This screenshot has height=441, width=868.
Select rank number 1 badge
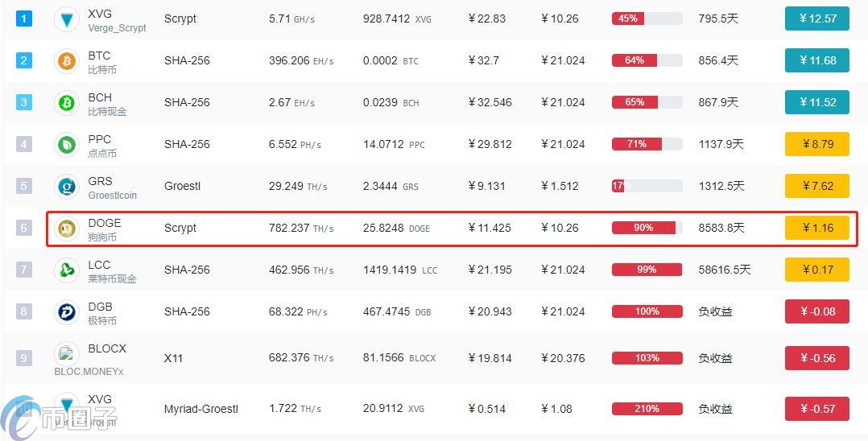click(x=23, y=19)
